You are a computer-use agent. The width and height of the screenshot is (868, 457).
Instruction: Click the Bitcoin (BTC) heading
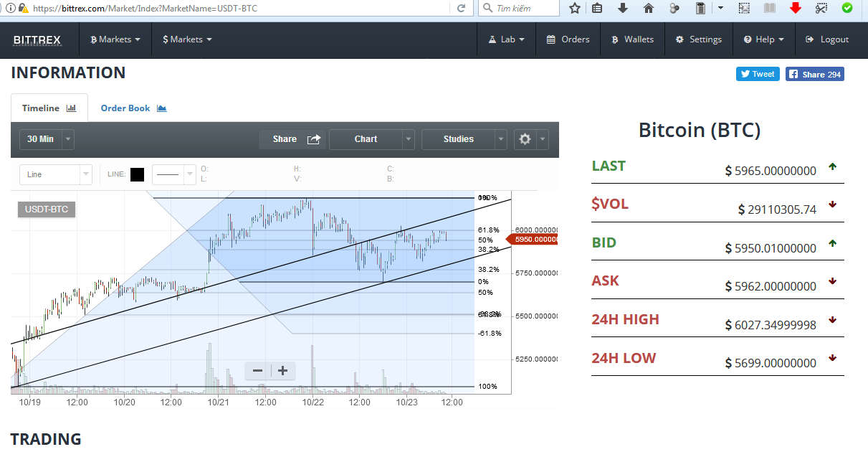tap(700, 130)
